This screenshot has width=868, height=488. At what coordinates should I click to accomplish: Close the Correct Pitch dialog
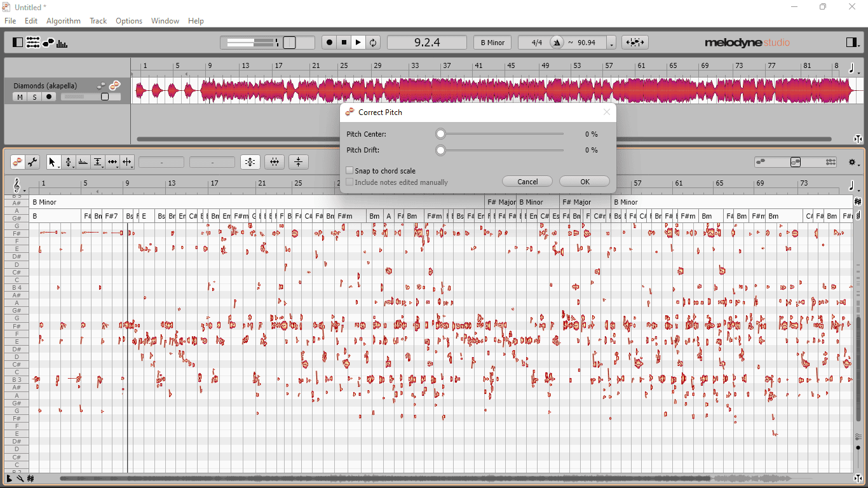[x=607, y=112]
